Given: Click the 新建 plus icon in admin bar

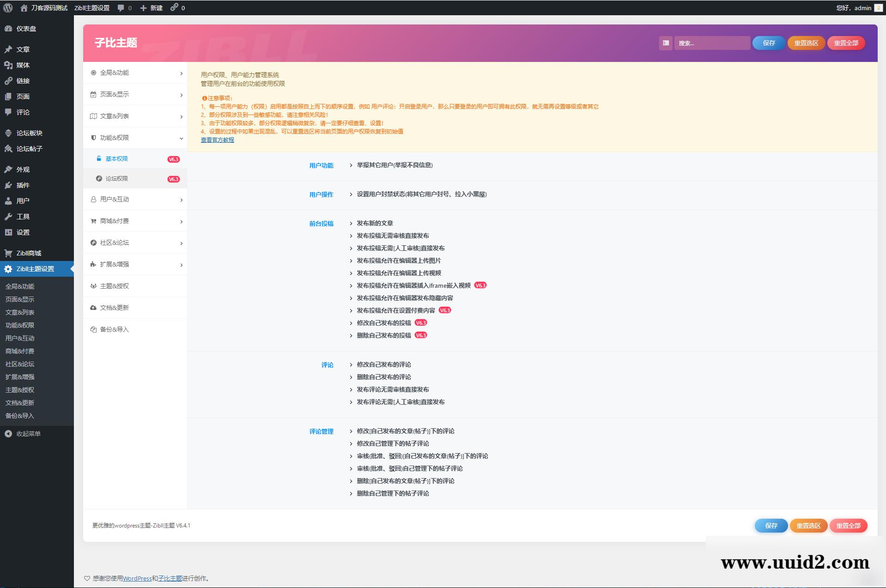Looking at the screenshot, I should 143,7.
